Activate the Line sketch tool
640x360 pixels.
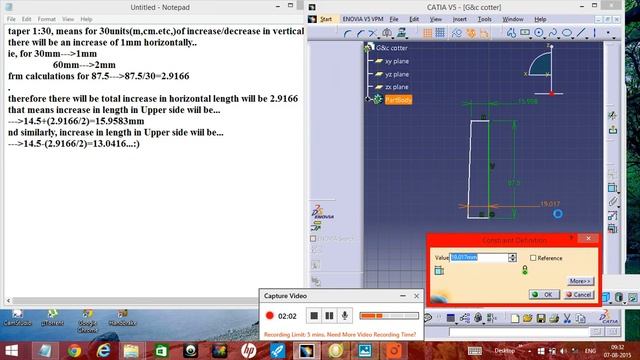[581, 33]
